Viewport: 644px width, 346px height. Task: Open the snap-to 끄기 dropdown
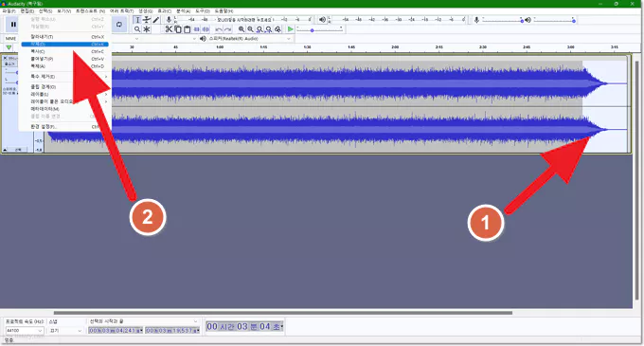66,331
